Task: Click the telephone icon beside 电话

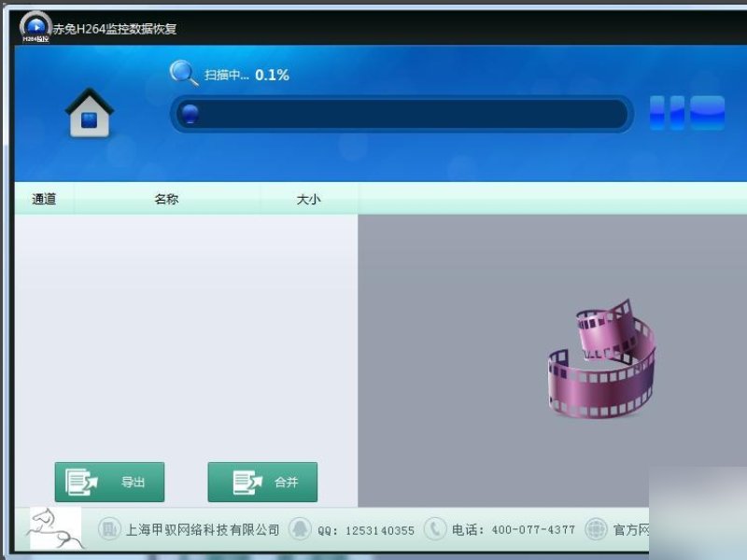Action: [434, 528]
